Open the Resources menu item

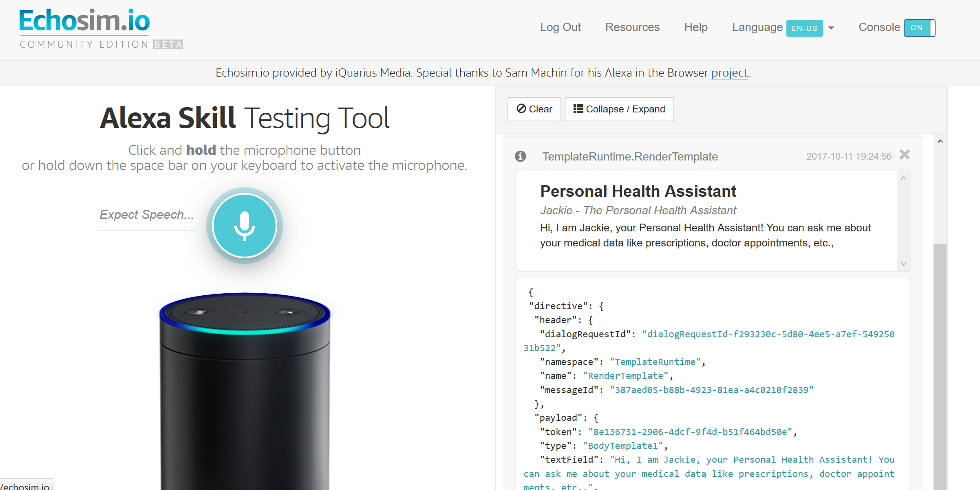click(632, 27)
